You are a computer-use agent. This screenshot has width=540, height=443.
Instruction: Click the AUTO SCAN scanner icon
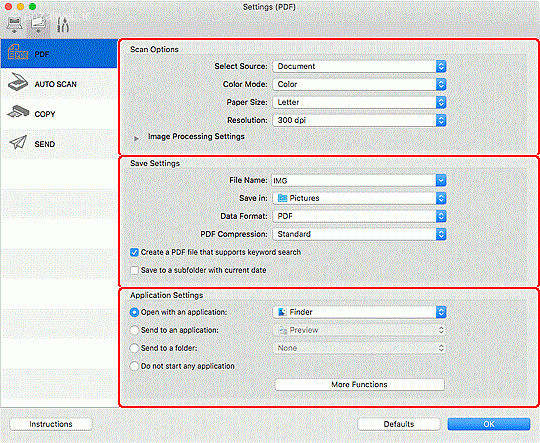tap(18, 82)
